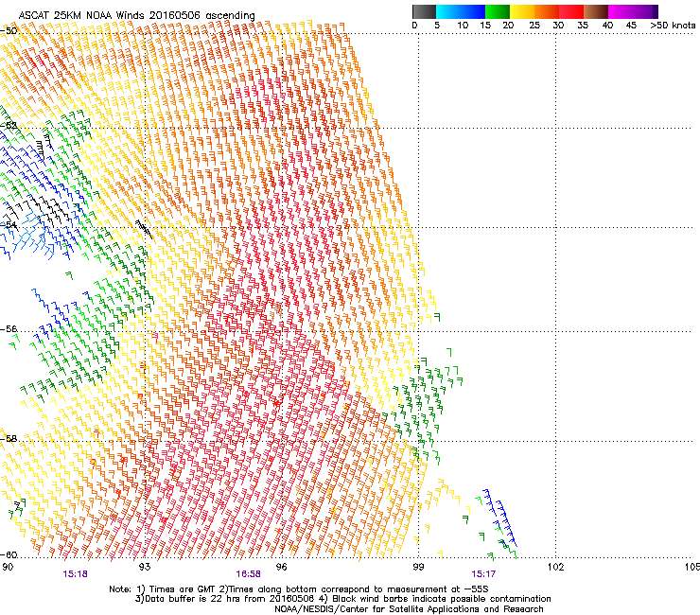This screenshot has width=700, height=615.
Task: Click the ASCAT 25KM NOAA Winds title
Action: tap(136, 15)
